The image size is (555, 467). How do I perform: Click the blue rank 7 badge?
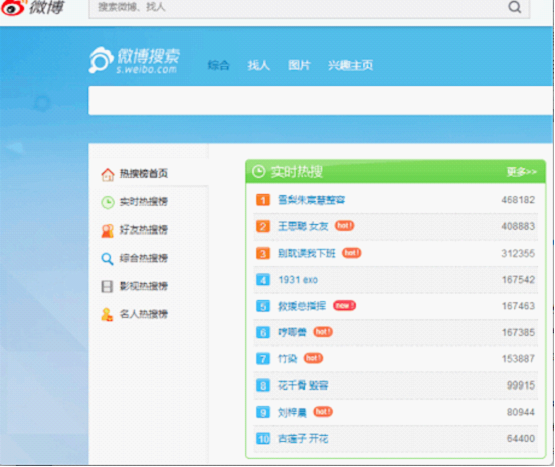263,359
